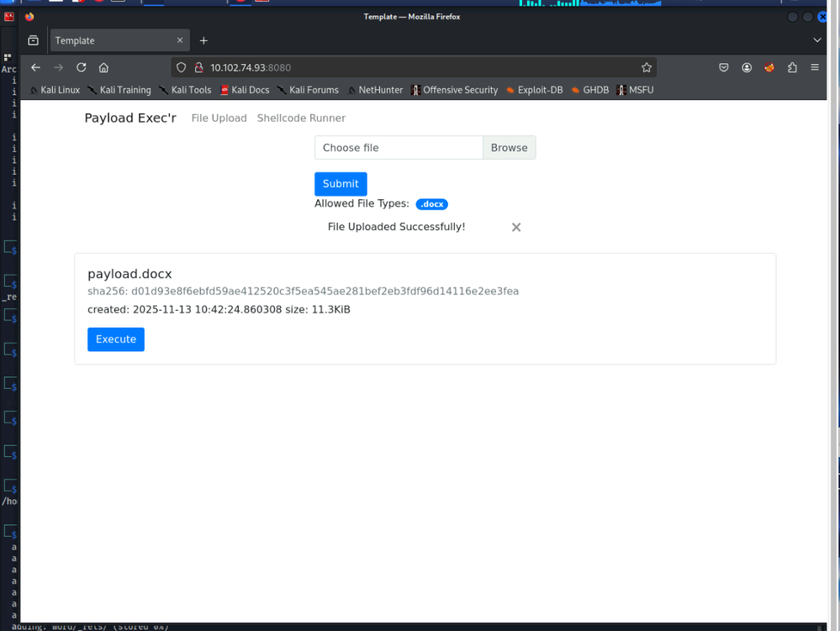This screenshot has width=840, height=631.
Task: Open the Firefox account icon
Action: coord(746,67)
